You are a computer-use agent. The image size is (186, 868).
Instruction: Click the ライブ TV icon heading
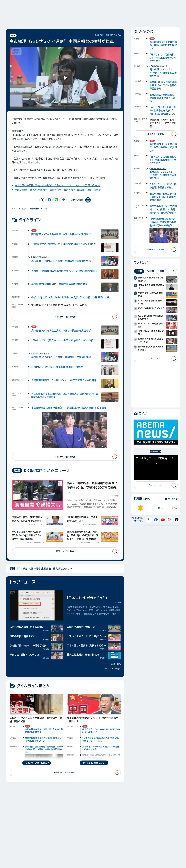[x=136, y=413]
